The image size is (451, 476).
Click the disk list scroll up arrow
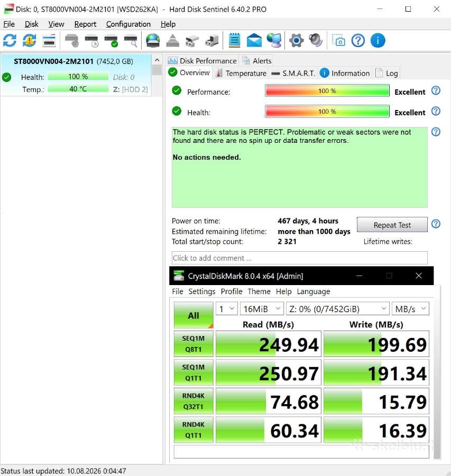pos(157,60)
